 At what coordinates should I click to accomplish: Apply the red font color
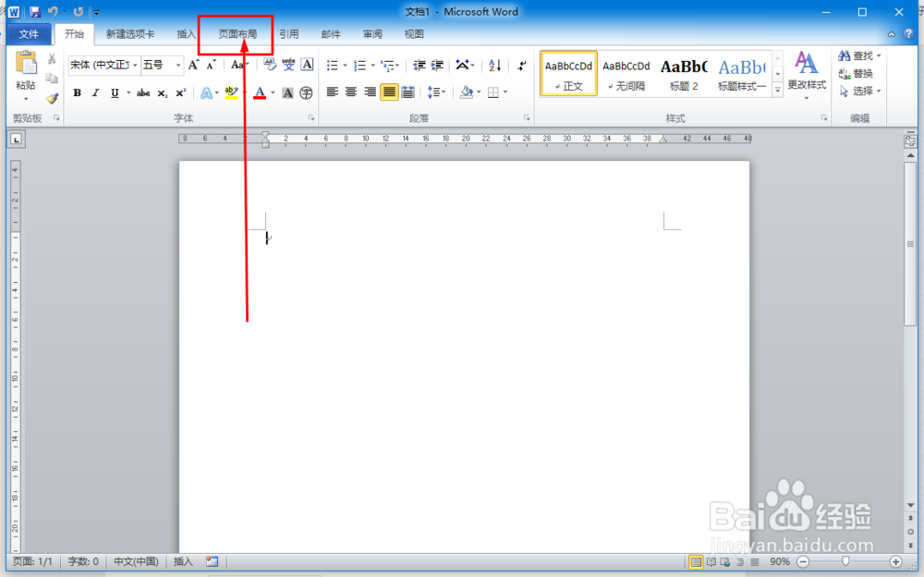[x=260, y=92]
